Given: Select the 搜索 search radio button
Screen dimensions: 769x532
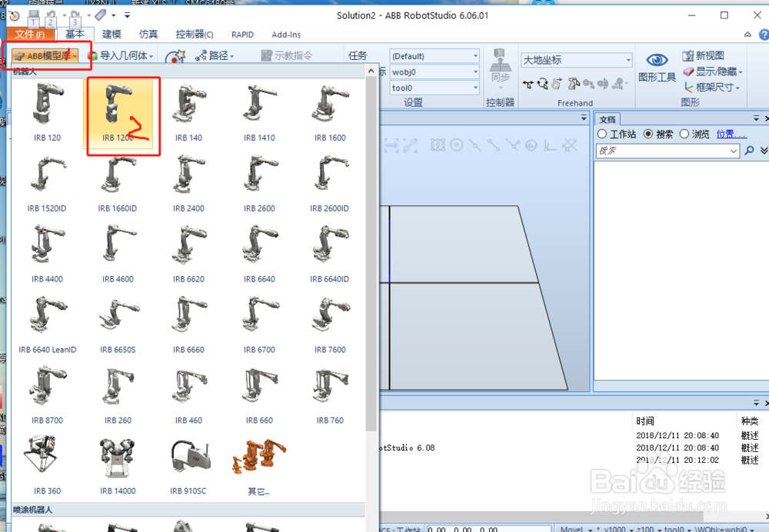Looking at the screenshot, I should [647, 134].
